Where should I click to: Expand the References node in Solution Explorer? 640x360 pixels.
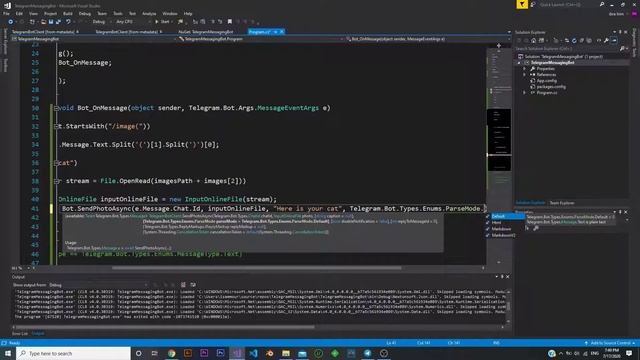[524, 75]
